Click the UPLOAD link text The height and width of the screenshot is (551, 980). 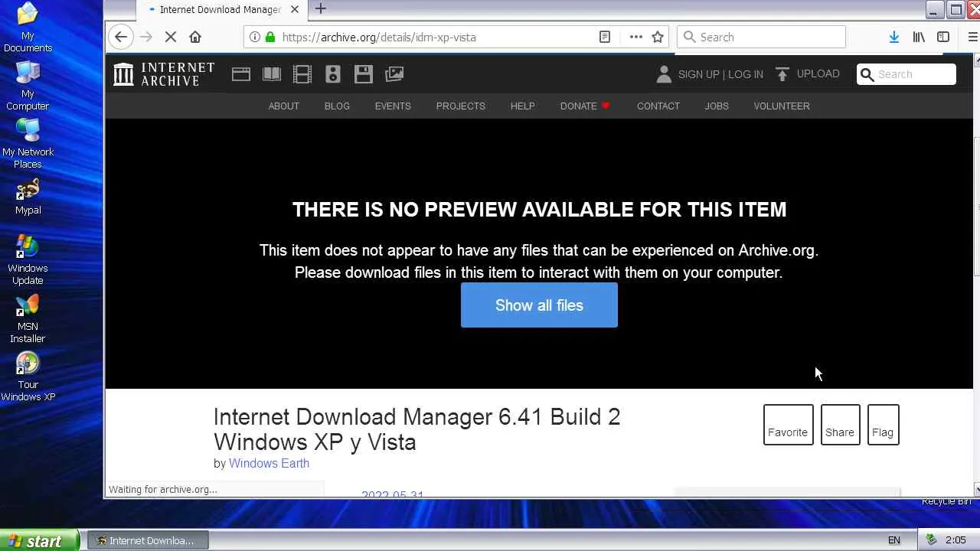[818, 73]
